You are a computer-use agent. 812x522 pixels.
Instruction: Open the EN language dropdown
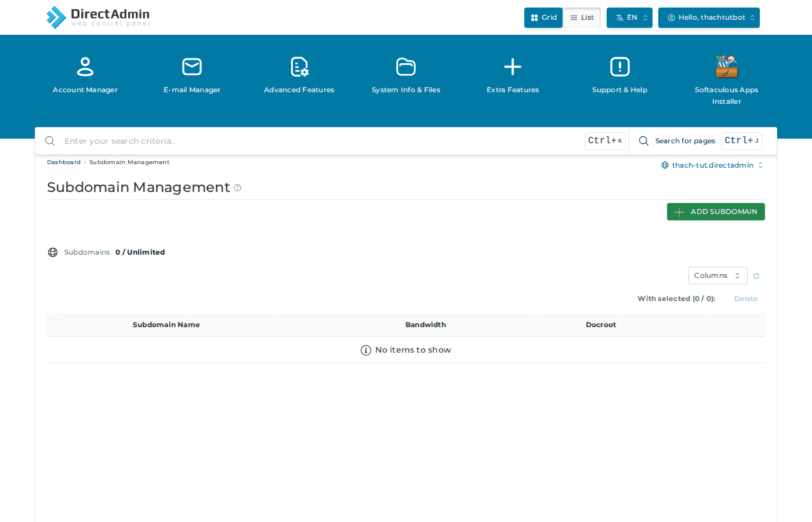[629, 17]
